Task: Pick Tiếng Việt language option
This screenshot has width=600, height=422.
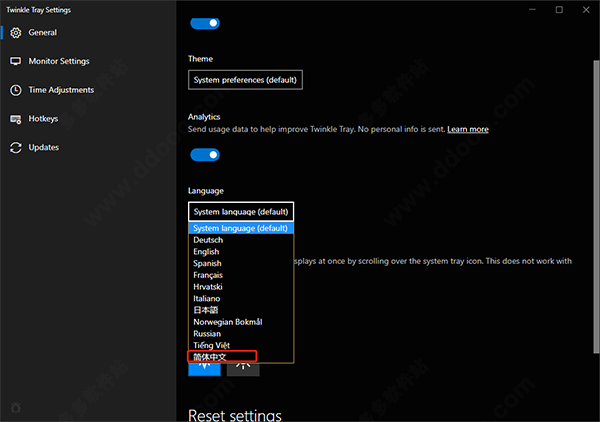Action: tap(241, 345)
